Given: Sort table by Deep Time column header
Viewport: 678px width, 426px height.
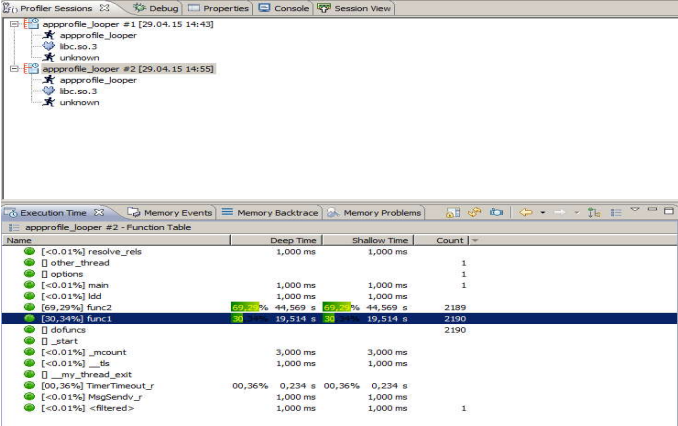Looking at the screenshot, I should (276, 240).
